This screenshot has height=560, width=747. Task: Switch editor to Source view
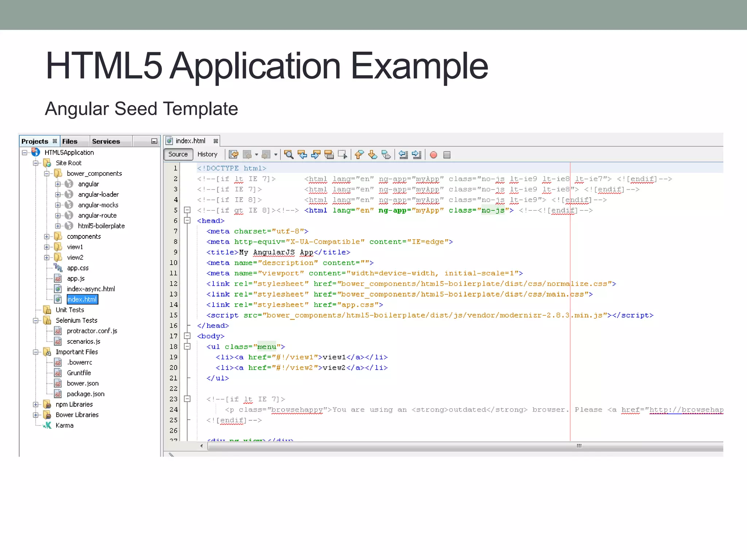(x=178, y=154)
